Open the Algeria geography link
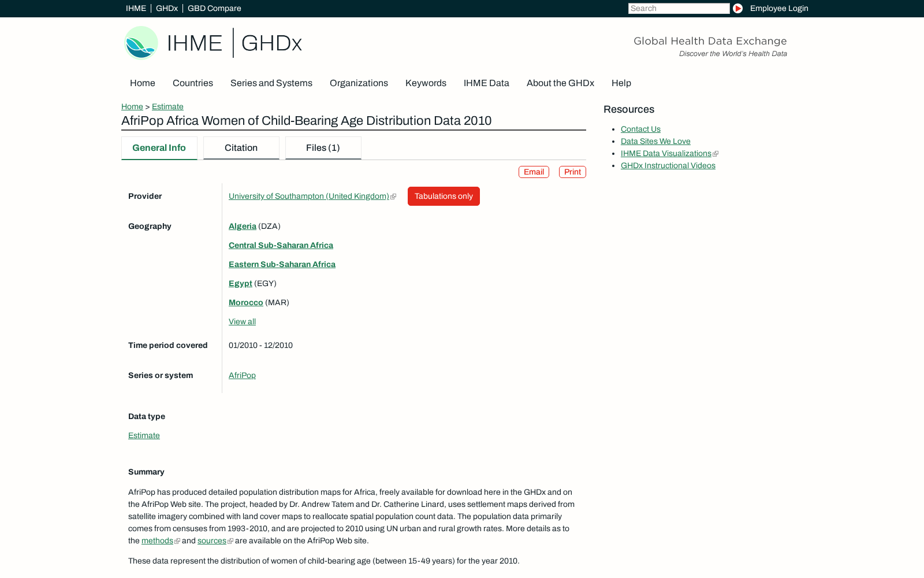 (x=243, y=226)
